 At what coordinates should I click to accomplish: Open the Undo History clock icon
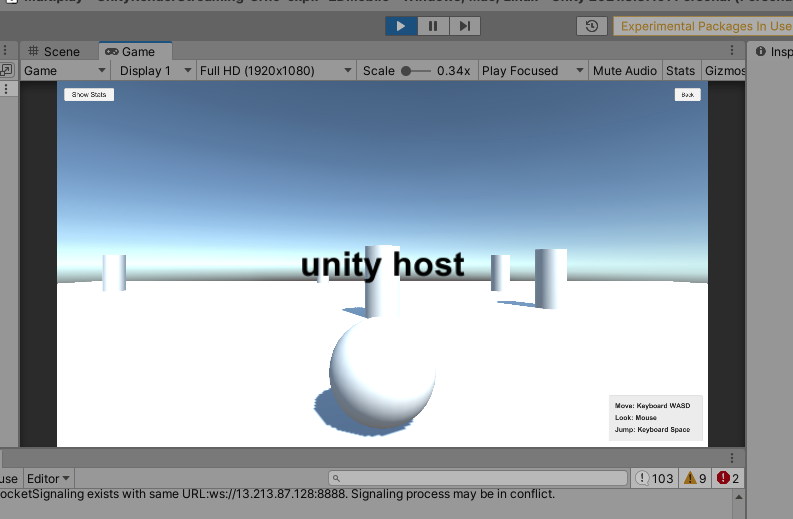[592, 26]
